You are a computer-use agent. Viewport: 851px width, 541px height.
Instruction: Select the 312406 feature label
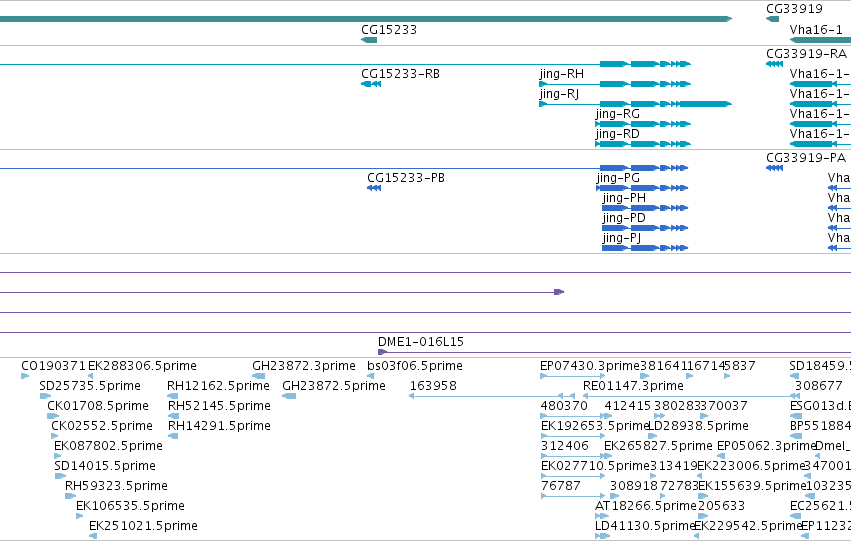(x=564, y=446)
